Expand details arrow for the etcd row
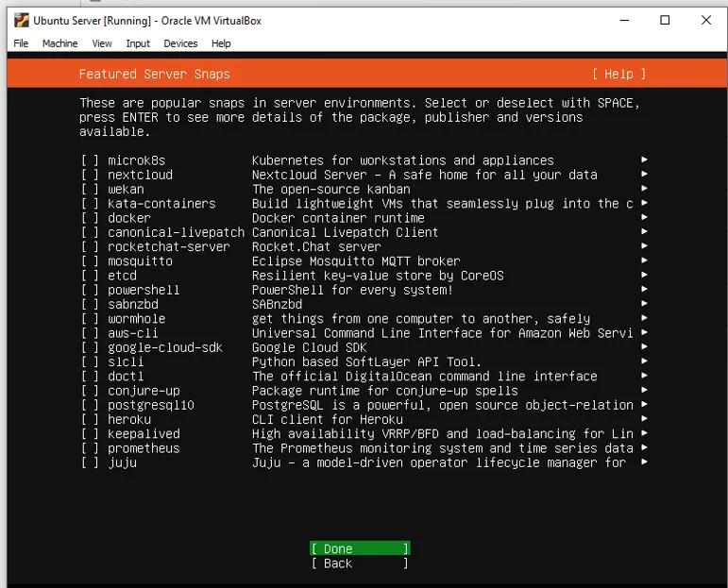728x588 pixels. click(x=644, y=276)
